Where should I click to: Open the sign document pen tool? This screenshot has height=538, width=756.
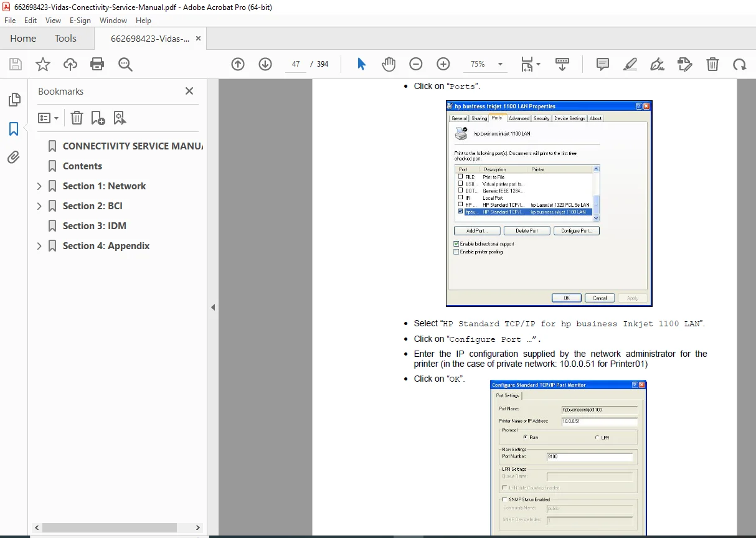point(657,64)
